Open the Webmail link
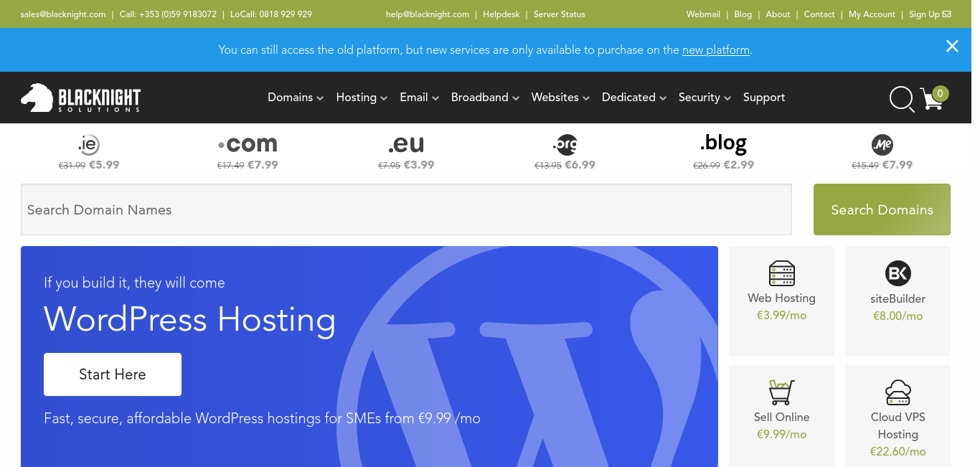 coord(703,14)
